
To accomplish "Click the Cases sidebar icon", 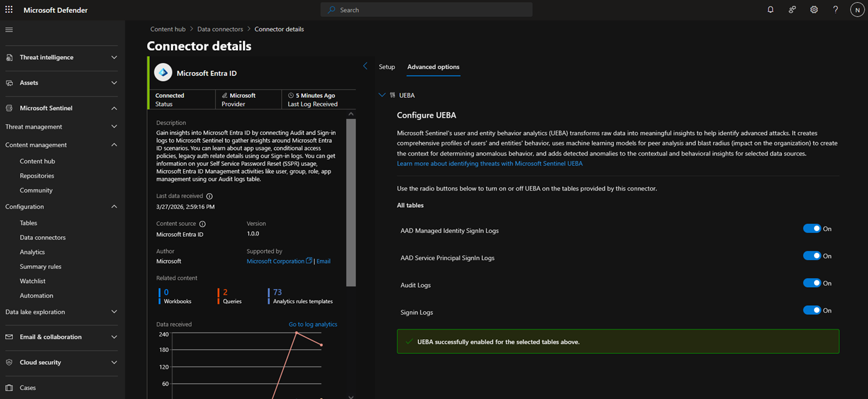I will click(9, 388).
